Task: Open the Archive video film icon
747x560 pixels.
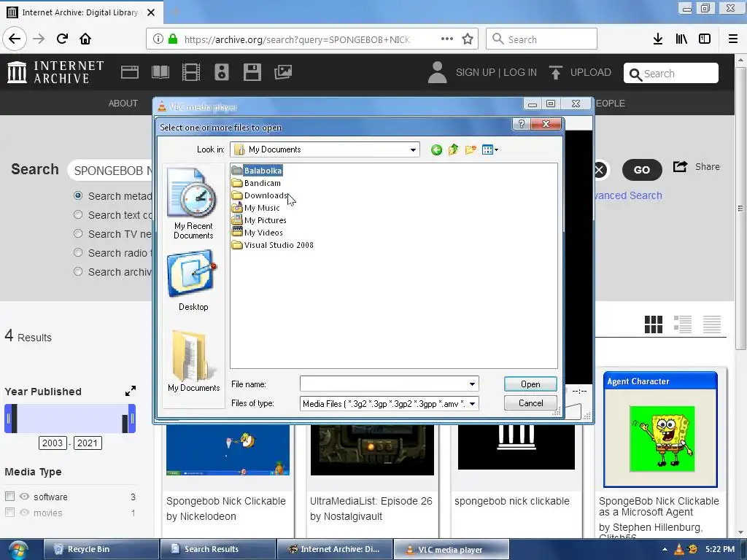Action: (x=191, y=72)
